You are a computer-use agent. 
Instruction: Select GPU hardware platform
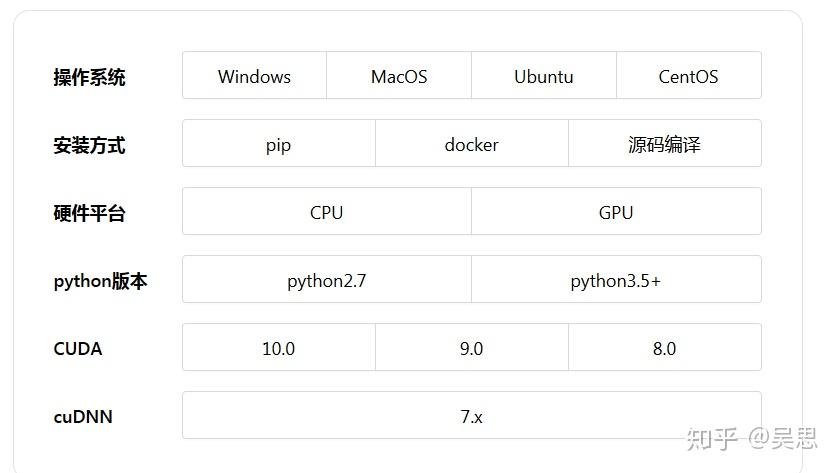coord(616,212)
